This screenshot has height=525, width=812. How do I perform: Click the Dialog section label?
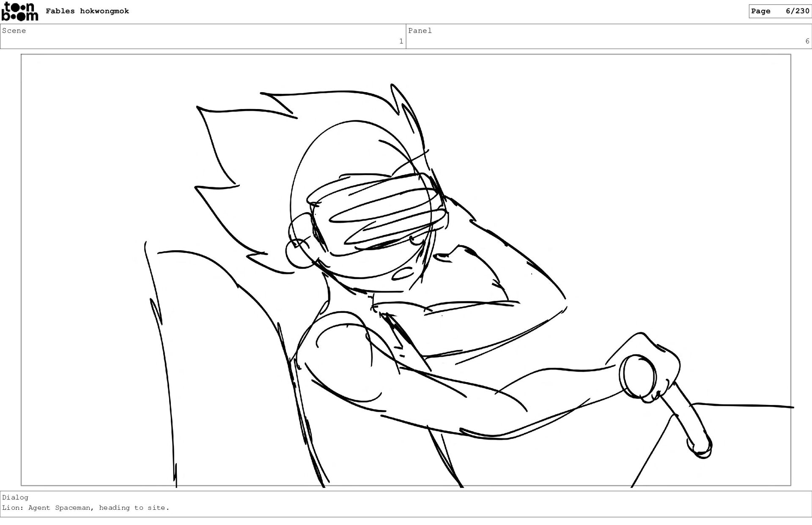[x=15, y=498]
